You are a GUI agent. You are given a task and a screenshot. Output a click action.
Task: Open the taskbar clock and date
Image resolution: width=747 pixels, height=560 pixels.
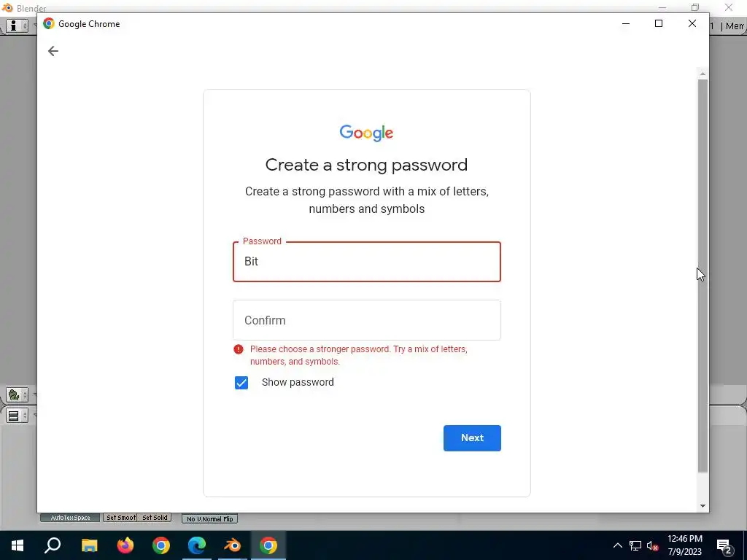[x=684, y=545]
